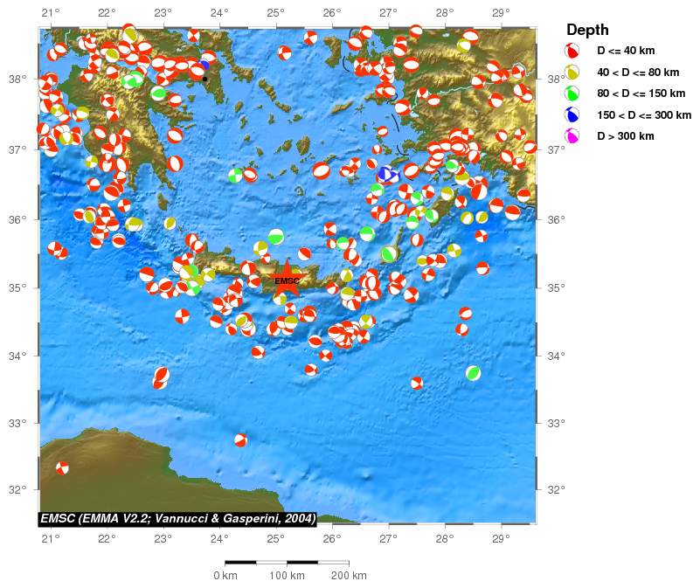Viewport: 700px width, 588px height.
Task: Click the "D <= 40 km" legend label
Action: tap(626, 52)
